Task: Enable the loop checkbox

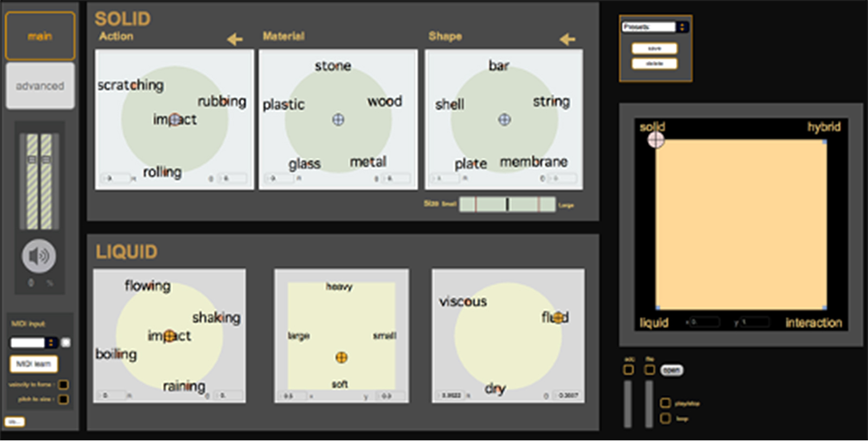Action: (665, 418)
